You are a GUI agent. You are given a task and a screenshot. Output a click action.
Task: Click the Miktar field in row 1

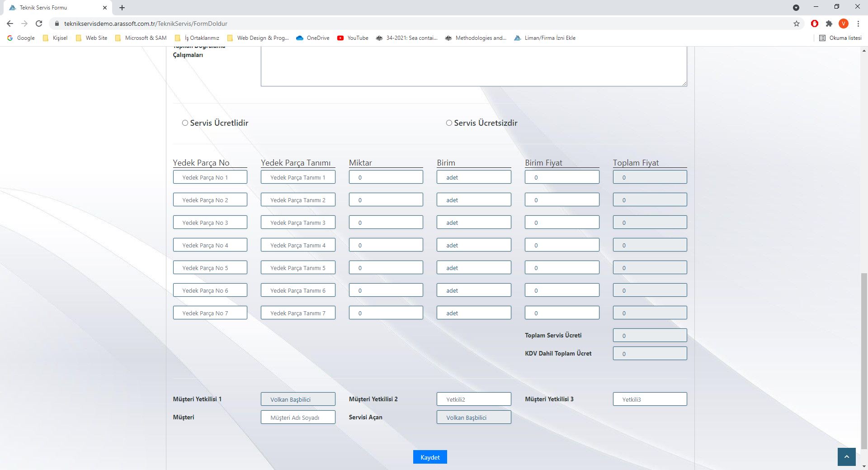[x=386, y=177]
